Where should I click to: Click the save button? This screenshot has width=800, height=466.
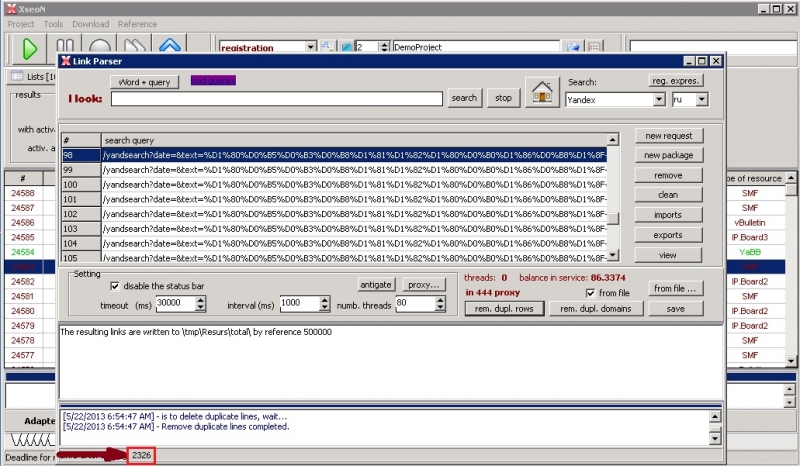coord(676,309)
